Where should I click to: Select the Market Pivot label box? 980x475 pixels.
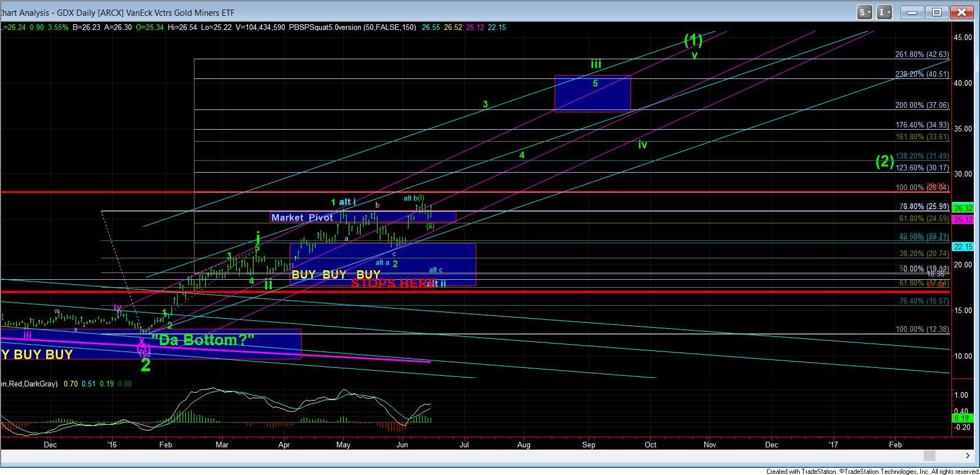[302, 217]
